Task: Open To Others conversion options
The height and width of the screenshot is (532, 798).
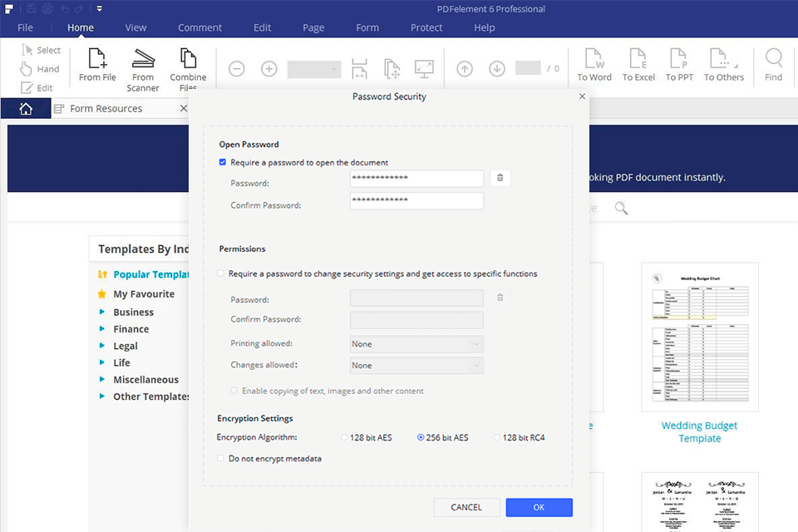Action: coord(724,65)
